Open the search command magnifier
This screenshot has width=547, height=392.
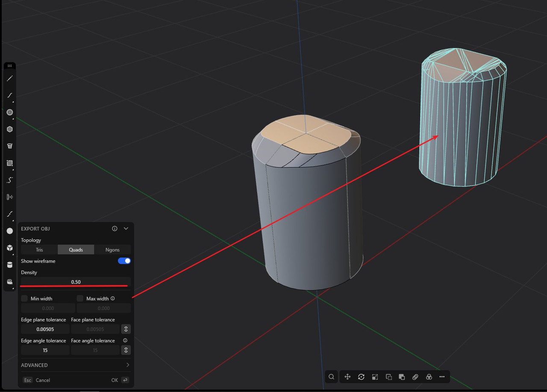[x=332, y=377]
